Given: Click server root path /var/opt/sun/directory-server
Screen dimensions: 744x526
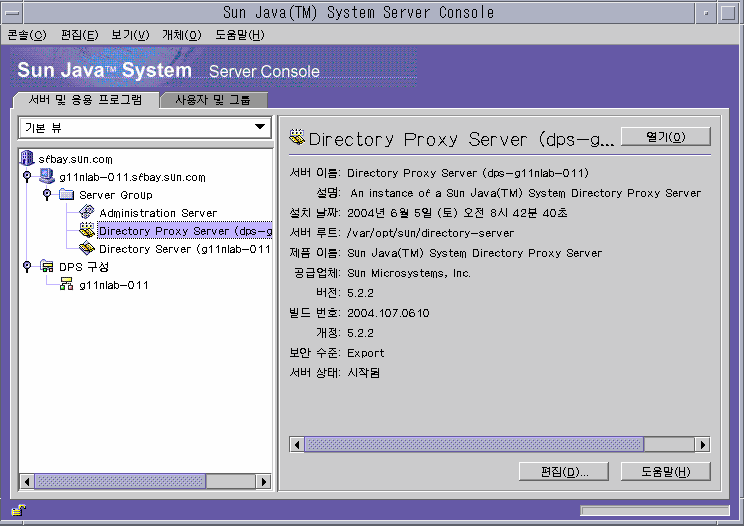Looking at the screenshot, I should [430, 233].
